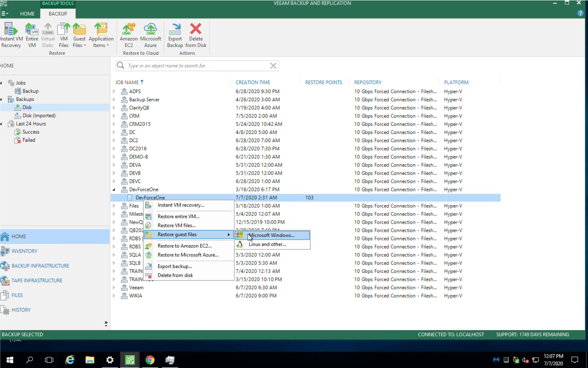Viewport: 588px width, 368px height.
Task: Open the HISTORY navigation pane
Action: click(x=55, y=310)
